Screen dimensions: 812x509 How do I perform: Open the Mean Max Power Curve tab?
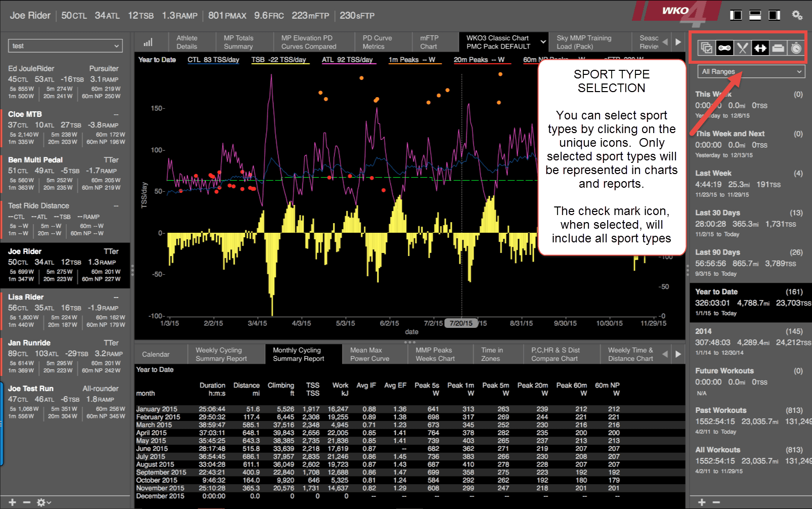(x=369, y=354)
